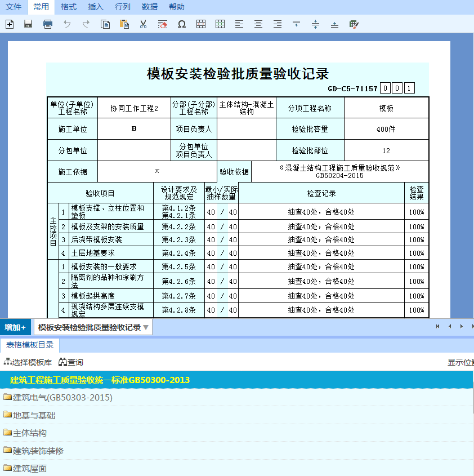Select the 表格模板目录 tab

click(30, 345)
